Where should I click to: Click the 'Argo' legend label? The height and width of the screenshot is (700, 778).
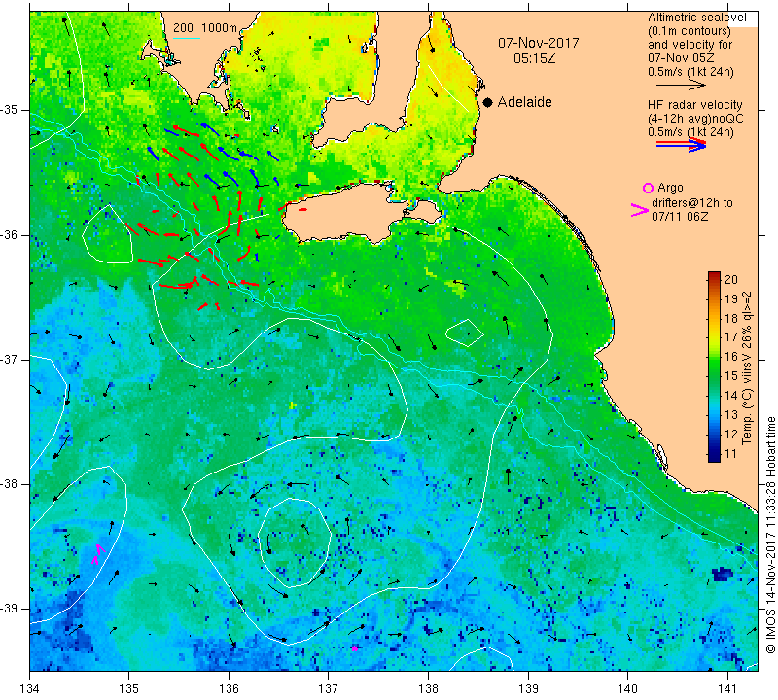(670, 188)
